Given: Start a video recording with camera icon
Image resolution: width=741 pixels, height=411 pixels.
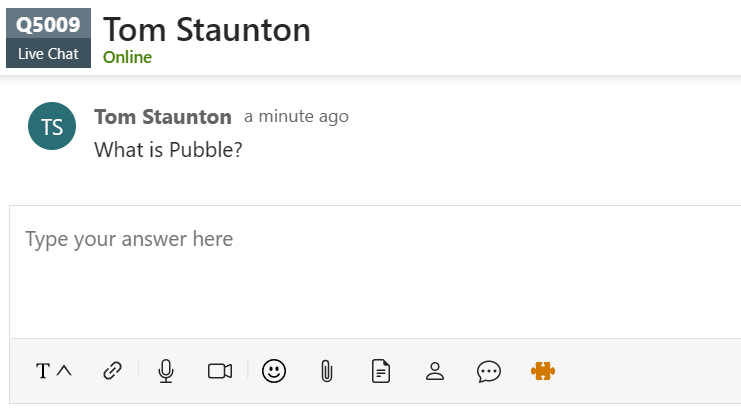Looking at the screenshot, I should point(220,371).
